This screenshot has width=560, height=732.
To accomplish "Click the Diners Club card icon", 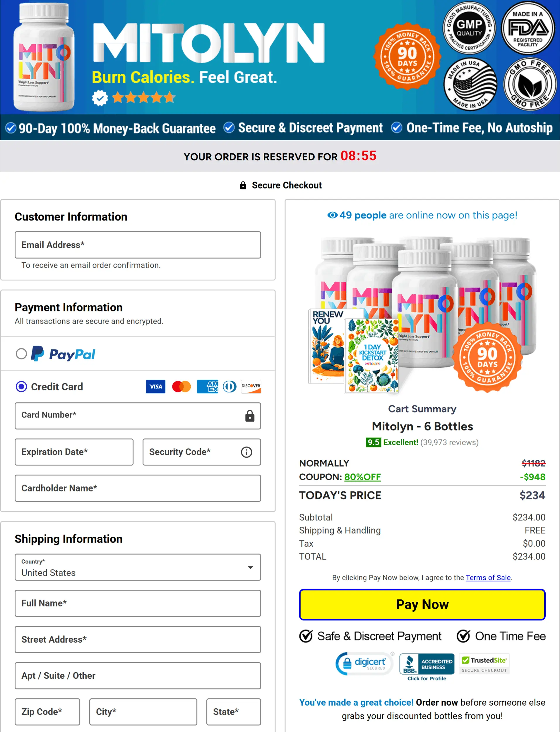I will (x=229, y=386).
